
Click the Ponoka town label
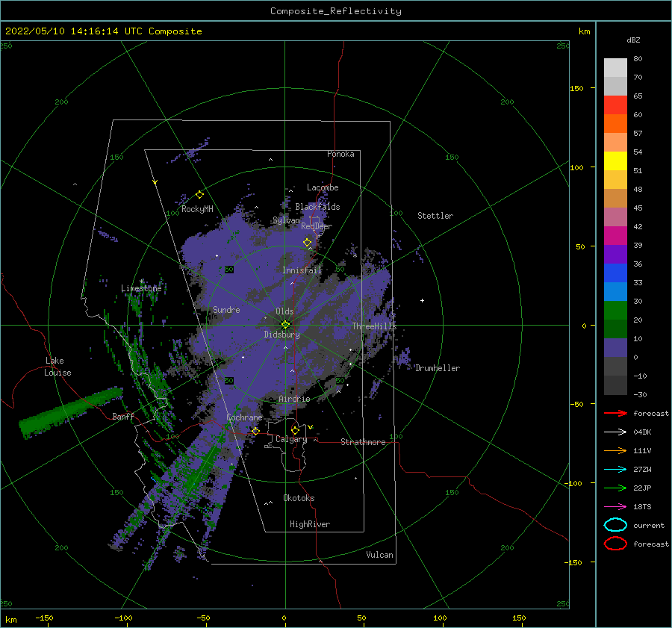[340, 154]
